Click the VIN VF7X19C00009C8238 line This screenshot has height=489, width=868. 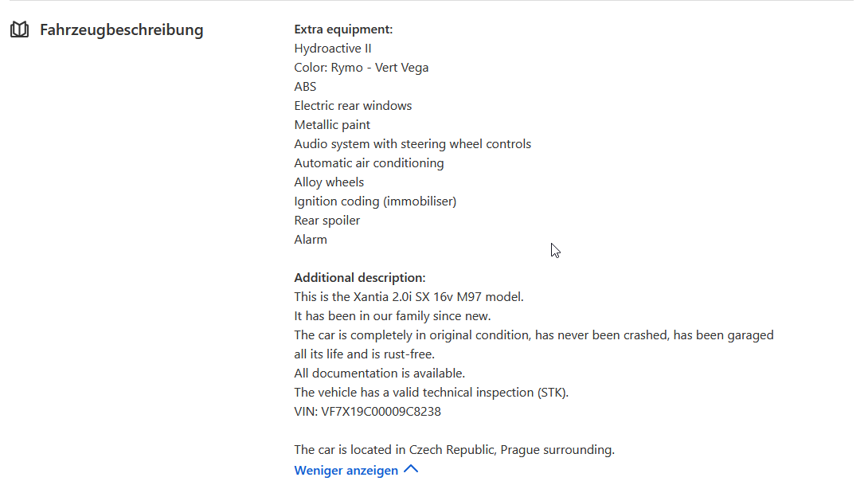click(368, 412)
